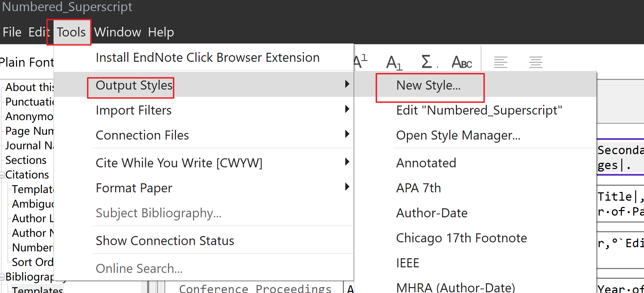Collapse the Citations tree node
The width and height of the screenshot is (644, 293).
(x=2, y=175)
